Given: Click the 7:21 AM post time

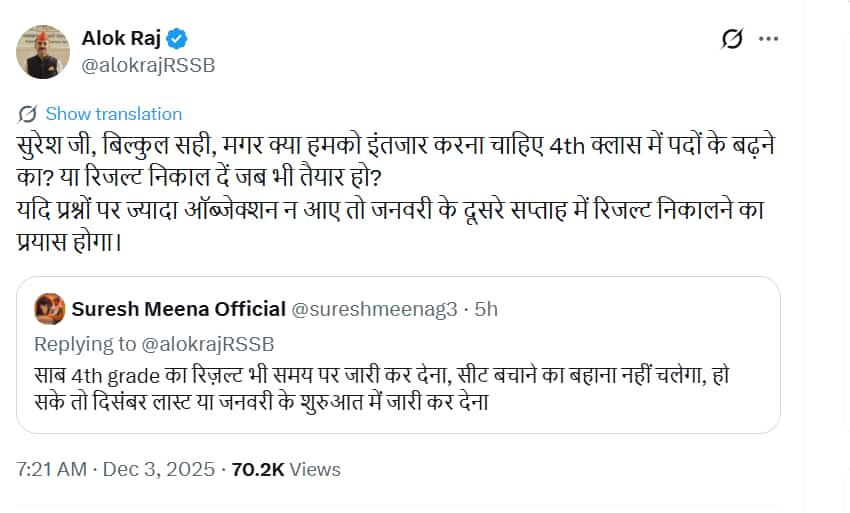Looking at the screenshot, I should coord(51,468).
